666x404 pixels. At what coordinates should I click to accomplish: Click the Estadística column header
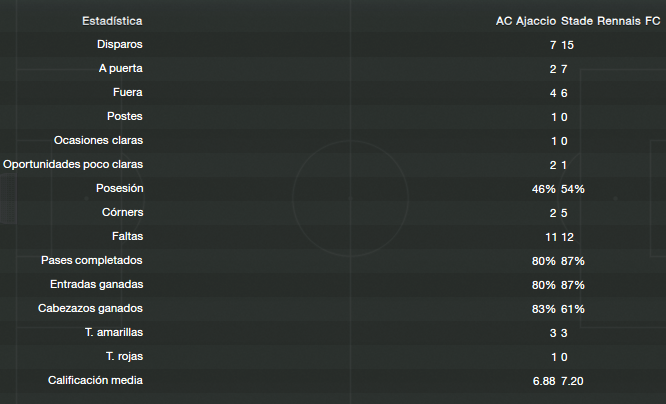pyautogui.click(x=112, y=21)
